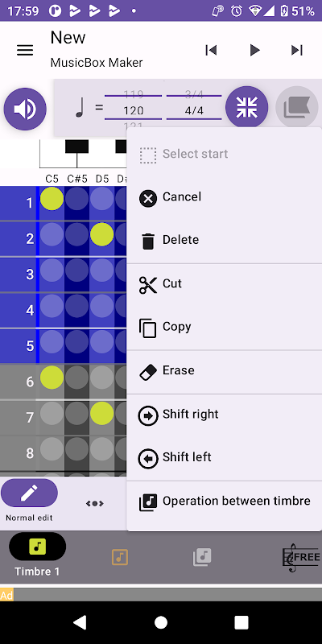Open the hamburger navigation menu
Image resolution: width=322 pixels, height=644 pixels.
pos(25,50)
